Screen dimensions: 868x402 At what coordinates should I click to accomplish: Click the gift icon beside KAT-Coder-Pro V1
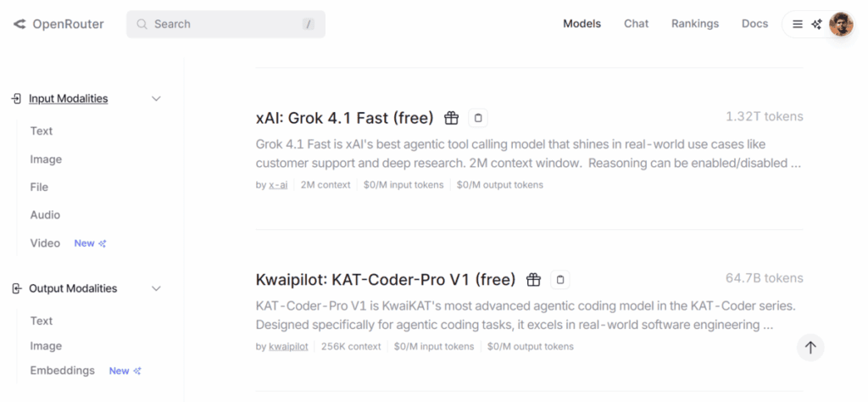(533, 280)
